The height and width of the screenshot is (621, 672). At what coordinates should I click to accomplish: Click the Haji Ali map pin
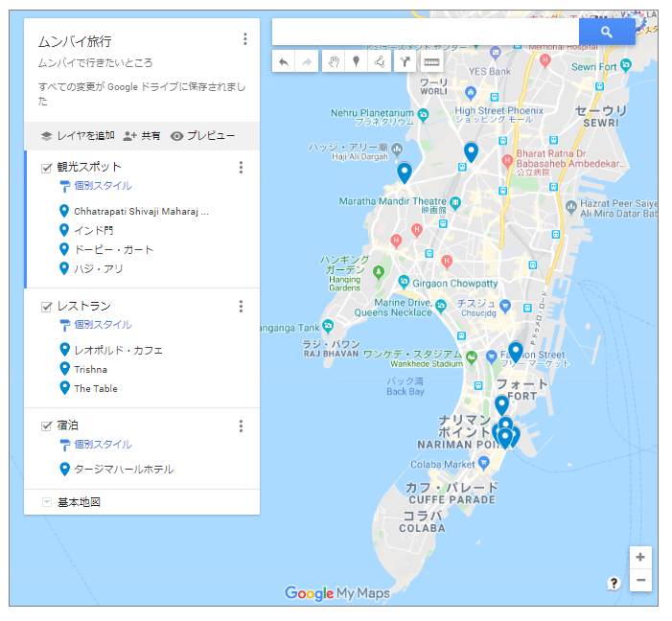405,173
